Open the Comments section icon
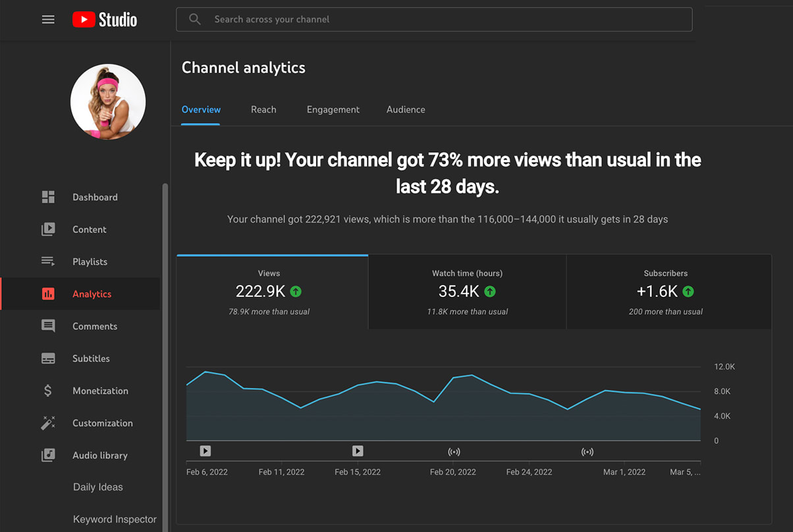The height and width of the screenshot is (532, 793). (x=48, y=326)
